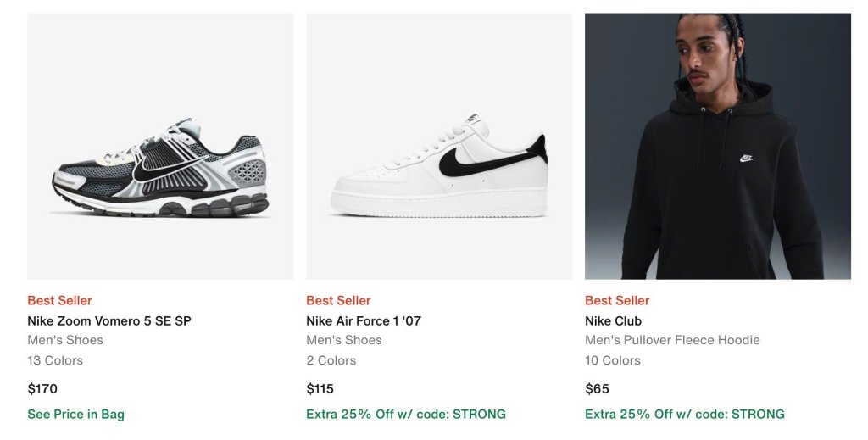This screenshot has height=440, width=868.
Task: Click the Best Seller label above Vomero 5
Action: [59, 300]
